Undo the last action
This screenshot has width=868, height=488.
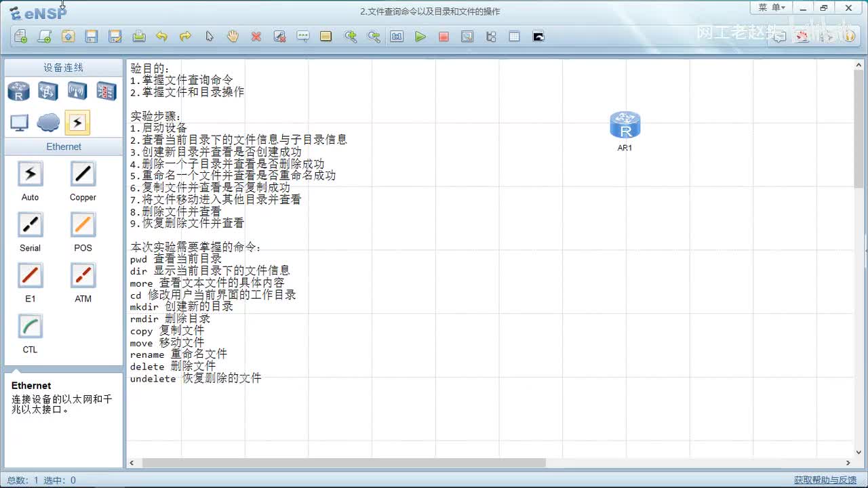pos(161,37)
